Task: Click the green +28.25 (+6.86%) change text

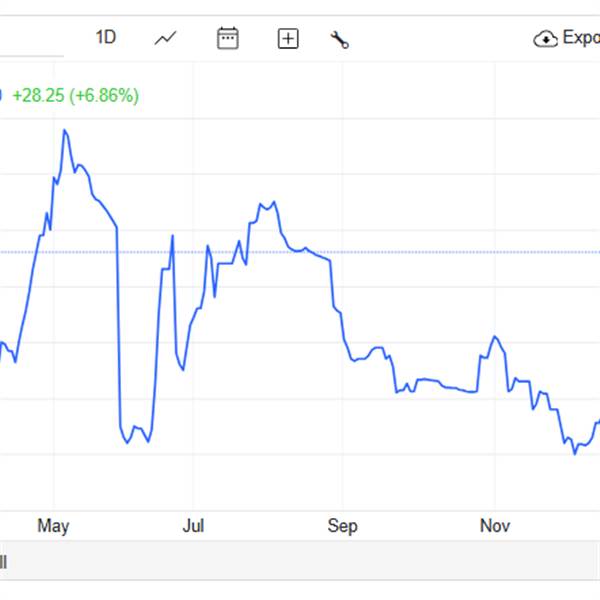Action: click(76, 95)
